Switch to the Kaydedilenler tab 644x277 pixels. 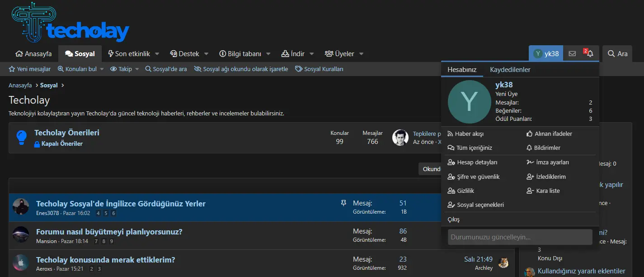point(510,70)
